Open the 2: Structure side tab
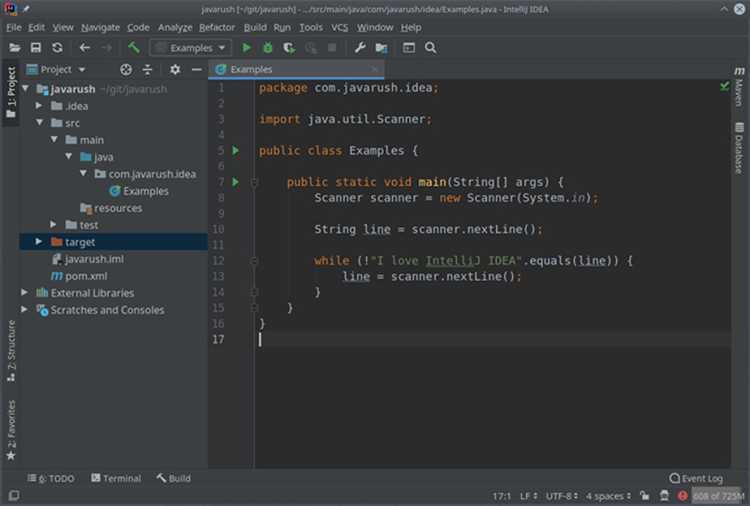750x506 pixels. (x=11, y=351)
